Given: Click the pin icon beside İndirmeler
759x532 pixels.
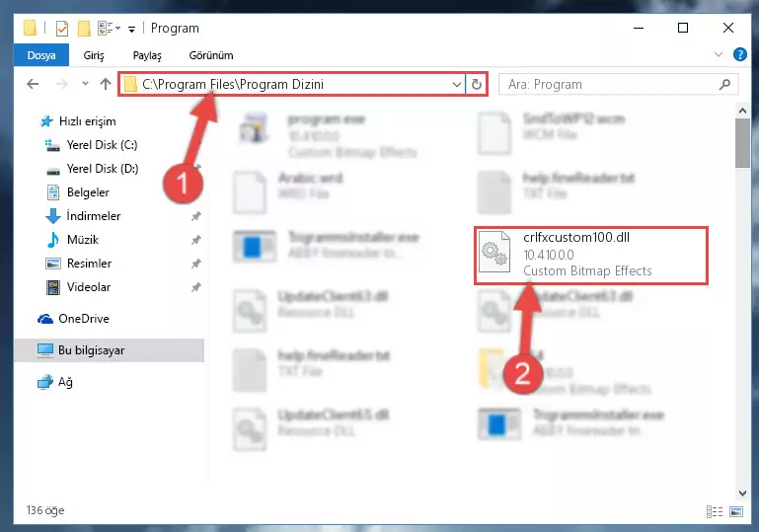Looking at the screenshot, I should pyautogui.click(x=195, y=216).
